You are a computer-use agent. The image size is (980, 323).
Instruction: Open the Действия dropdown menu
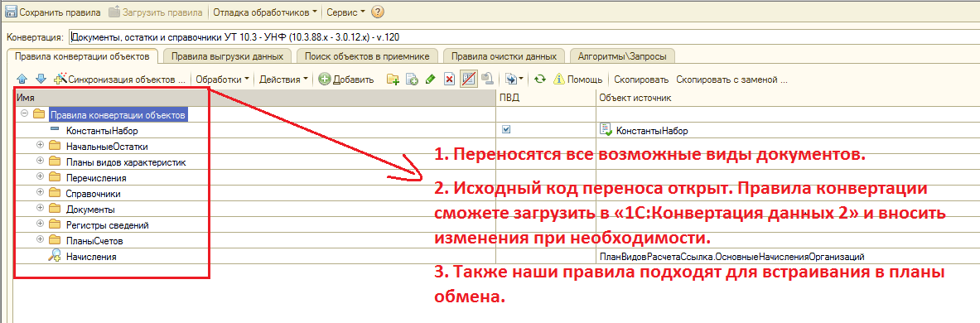coord(283,80)
